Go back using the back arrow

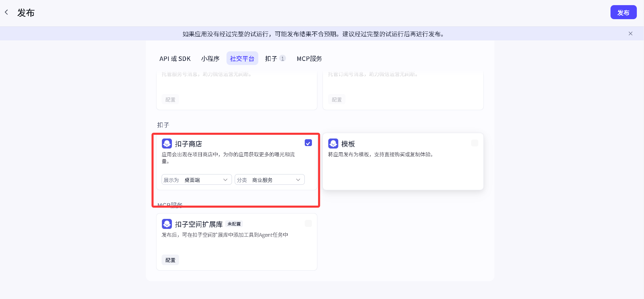pos(6,12)
